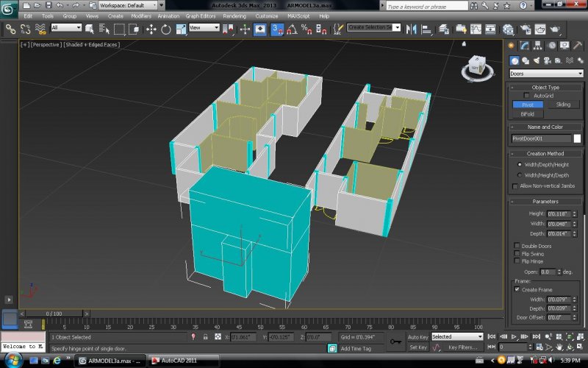Open the Rendering menu
Viewport: 588px width, 368px height.
point(234,15)
